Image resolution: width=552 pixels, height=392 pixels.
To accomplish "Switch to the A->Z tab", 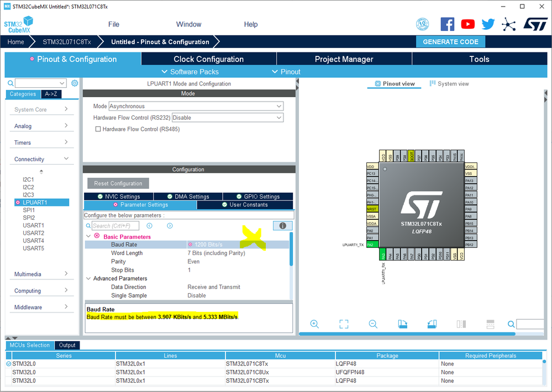I will [x=51, y=94].
